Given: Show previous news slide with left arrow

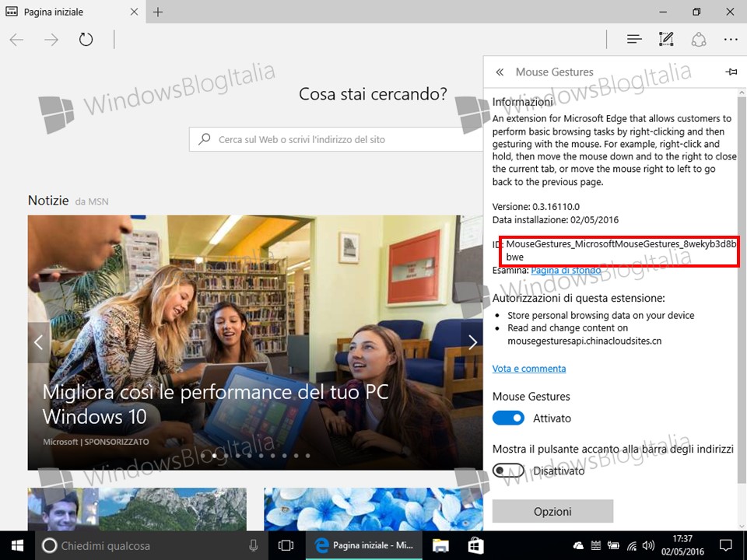Looking at the screenshot, I should pos(38,342).
